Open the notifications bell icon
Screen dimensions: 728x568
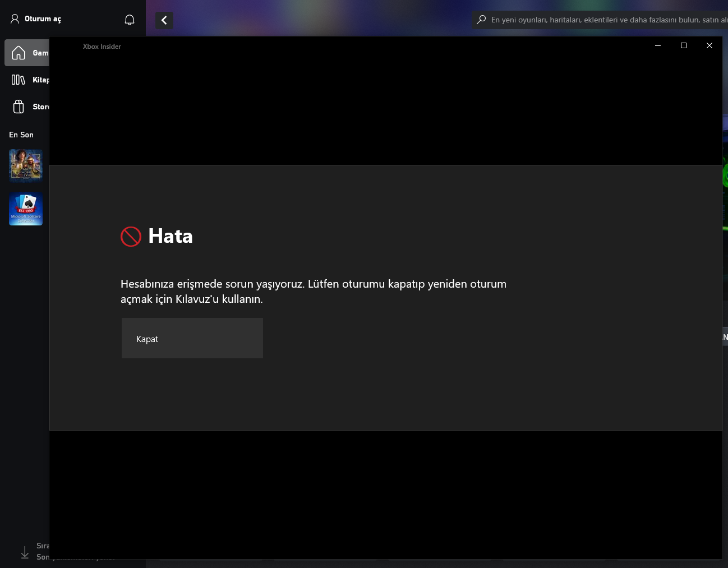[x=130, y=20]
